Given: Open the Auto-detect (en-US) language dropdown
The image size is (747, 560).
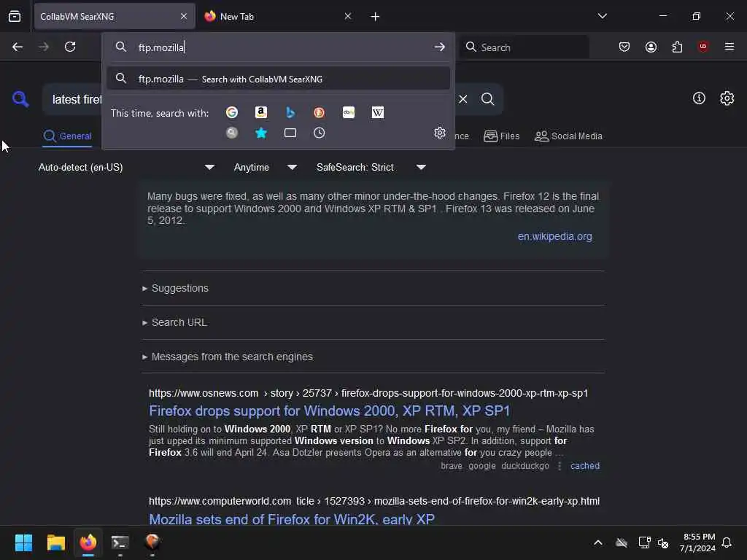Looking at the screenshot, I should click(x=127, y=167).
